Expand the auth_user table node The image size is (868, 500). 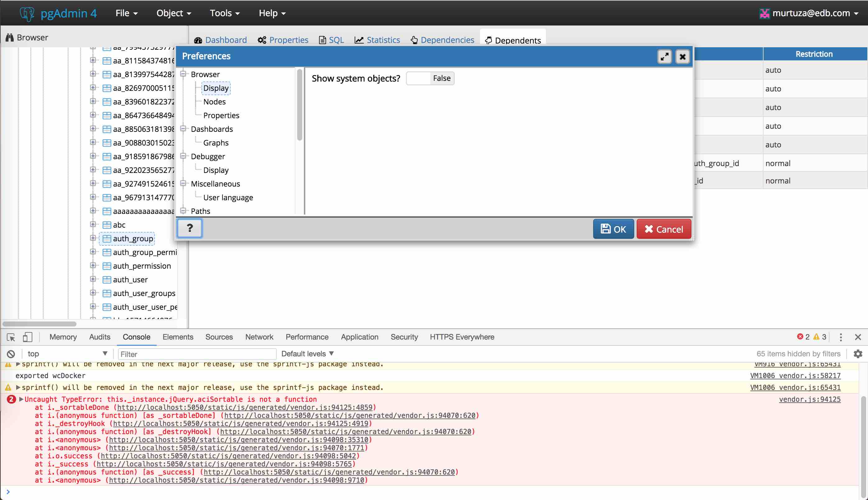tap(93, 279)
